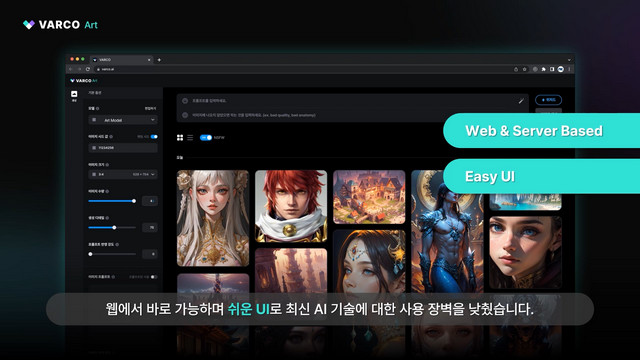Open the red-haired character thumbnail
The height and width of the screenshot is (360, 640).
pyautogui.click(x=291, y=206)
